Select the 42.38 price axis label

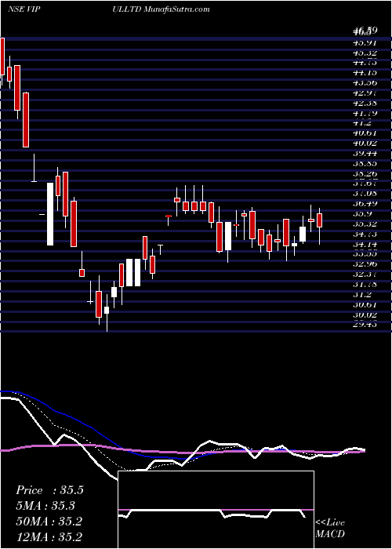(x=365, y=104)
